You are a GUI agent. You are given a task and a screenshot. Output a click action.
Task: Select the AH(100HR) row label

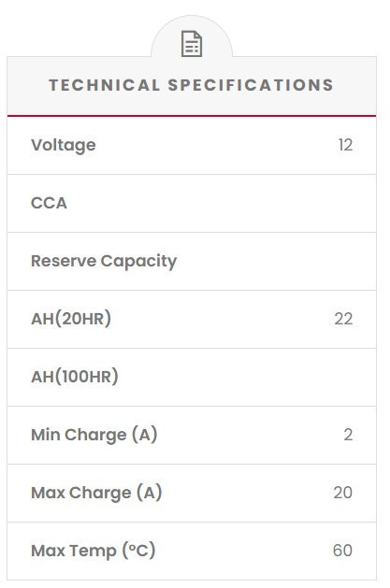(75, 377)
